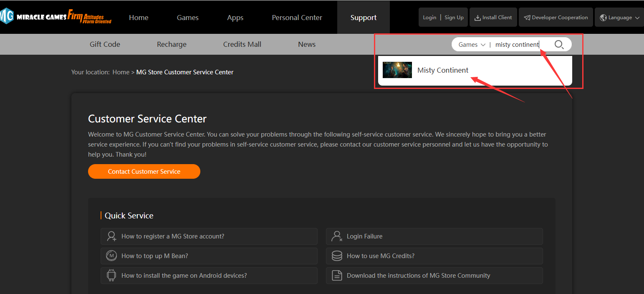Go to Personal Center menu
This screenshot has height=294, width=644.
[297, 18]
